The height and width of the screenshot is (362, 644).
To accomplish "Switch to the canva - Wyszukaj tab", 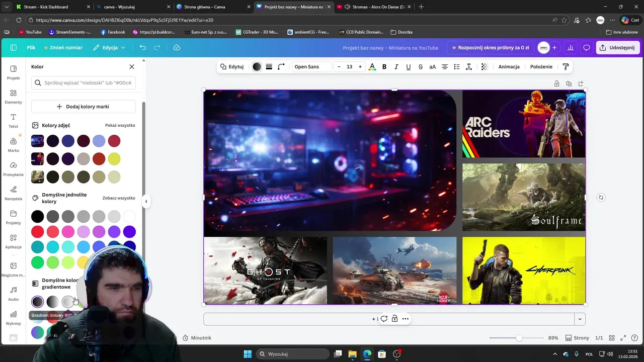I will click(x=133, y=7).
